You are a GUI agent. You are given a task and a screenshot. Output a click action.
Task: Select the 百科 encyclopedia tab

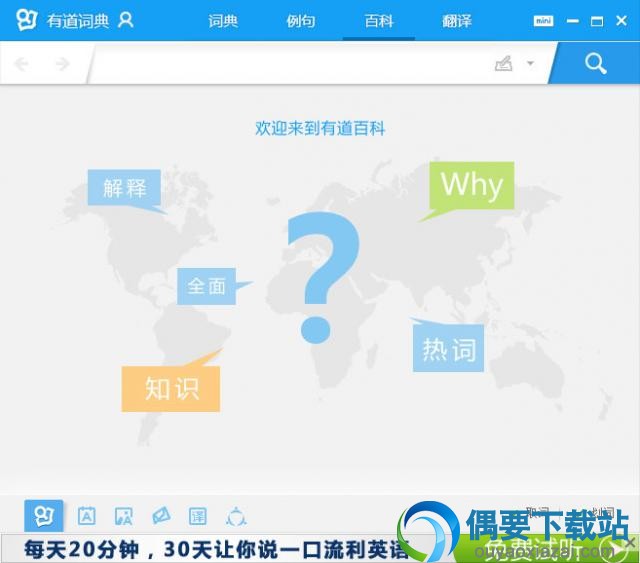[x=379, y=21]
